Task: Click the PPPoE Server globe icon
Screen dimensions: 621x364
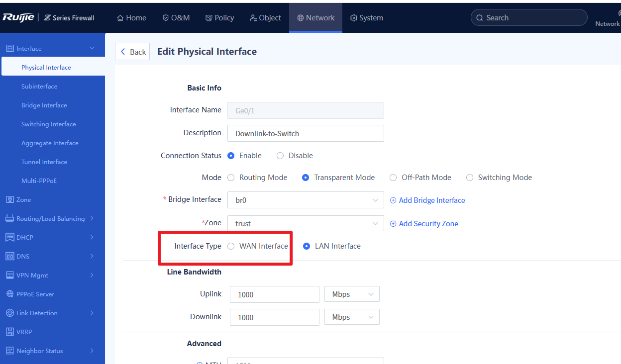Action: coord(9,294)
